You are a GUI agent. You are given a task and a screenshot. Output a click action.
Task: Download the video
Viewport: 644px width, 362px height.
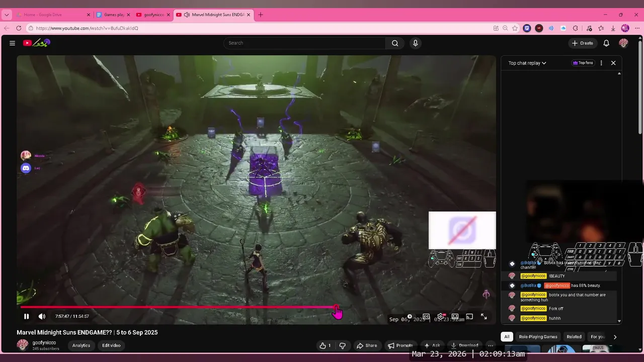pyautogui.click(x=464, y=345)
